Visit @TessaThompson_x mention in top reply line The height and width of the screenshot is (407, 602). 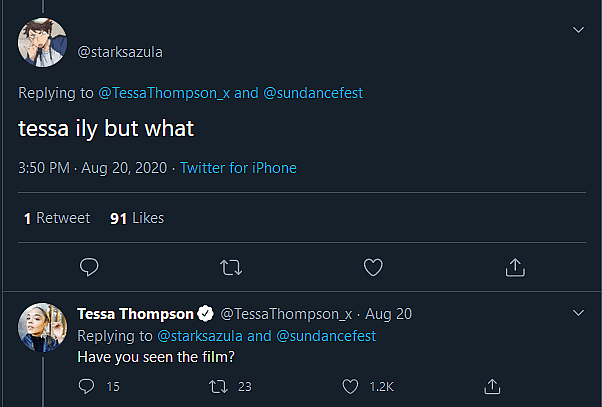[x=164, y=93]
